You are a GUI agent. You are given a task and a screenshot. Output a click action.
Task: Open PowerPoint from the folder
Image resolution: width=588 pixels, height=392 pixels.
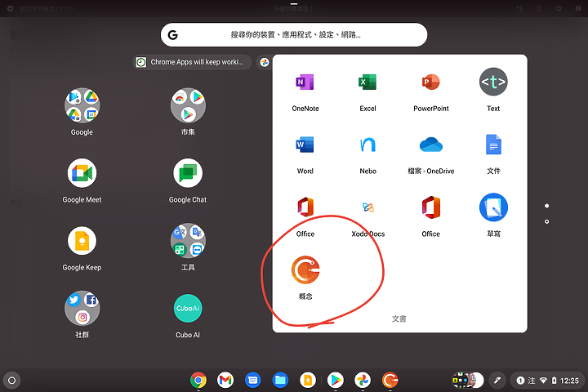pyautogui.click(x=430, y=82)
